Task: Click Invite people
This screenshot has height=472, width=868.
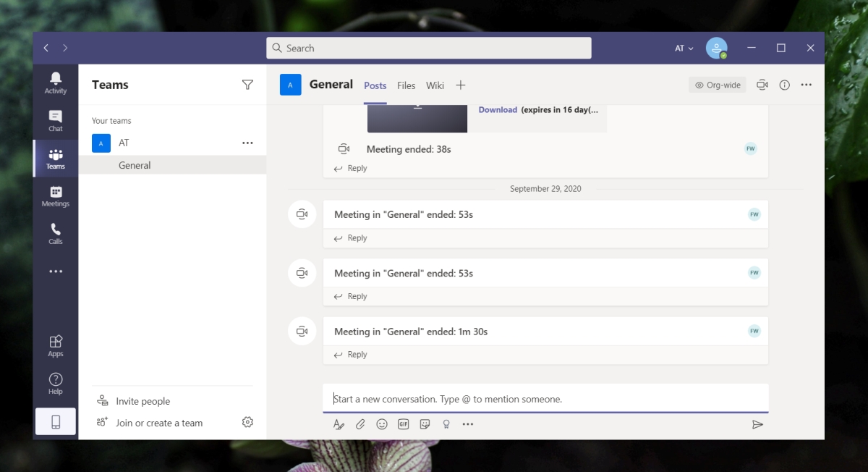Action: (144, 400)
